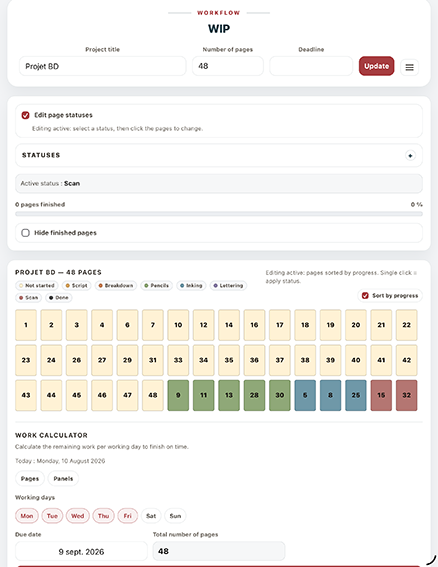Edit the Total number of pages field
This screenshot has width=438, height=567.
tap(219, 551)
